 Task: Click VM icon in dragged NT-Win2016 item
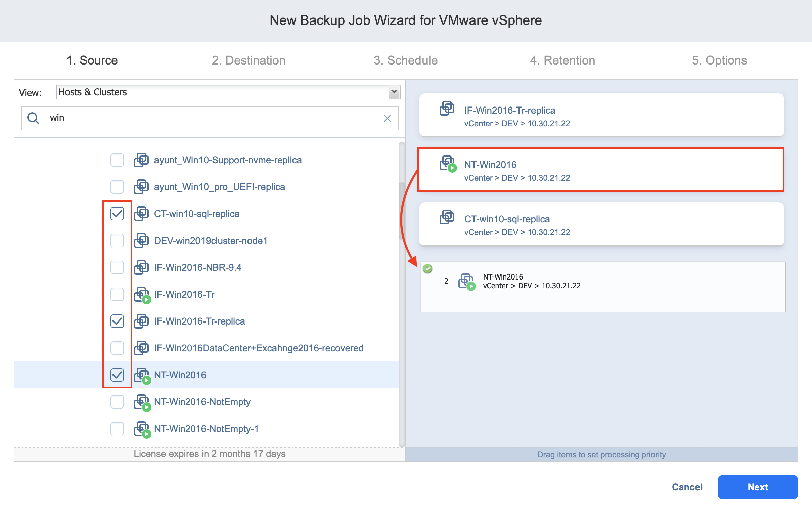coord(467,282)
